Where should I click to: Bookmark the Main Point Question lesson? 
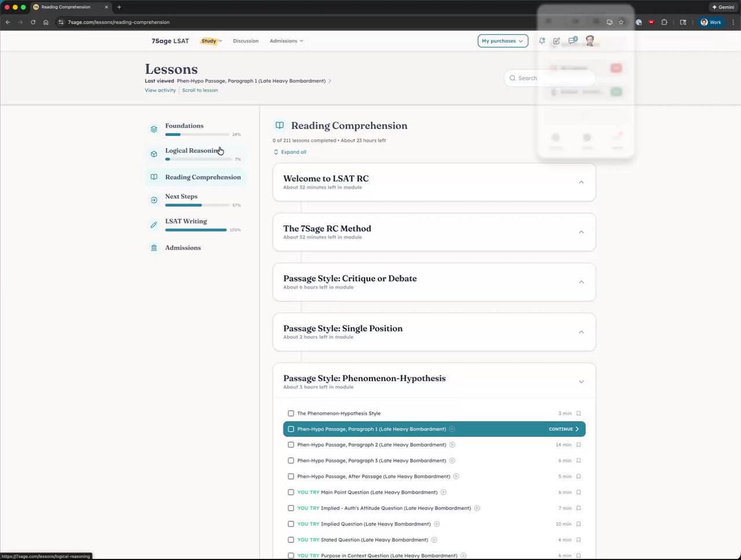point(578,492)
